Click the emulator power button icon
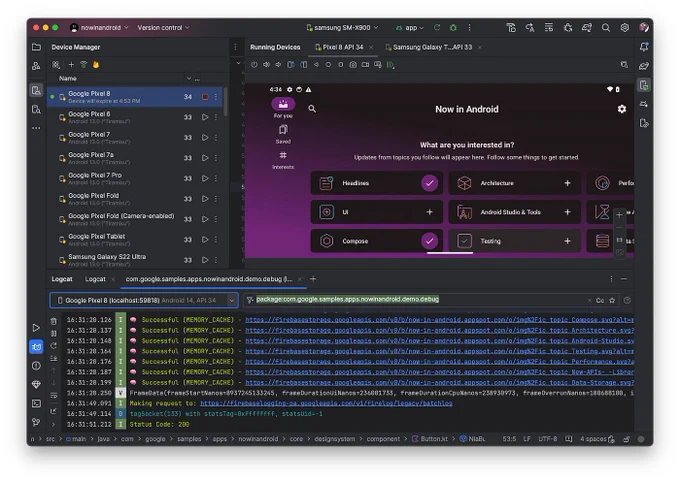Screen dimensions: 680x482 pyautogui.click(x=254, y=65)
